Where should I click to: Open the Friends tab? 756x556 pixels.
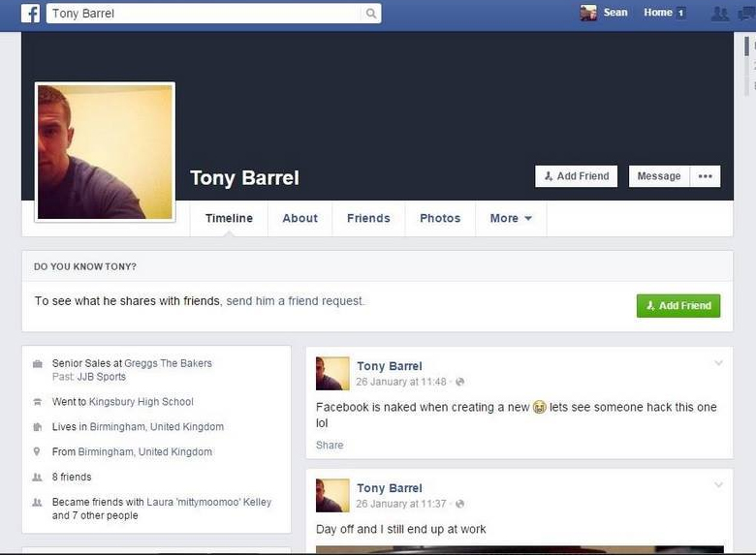(368, 218)
